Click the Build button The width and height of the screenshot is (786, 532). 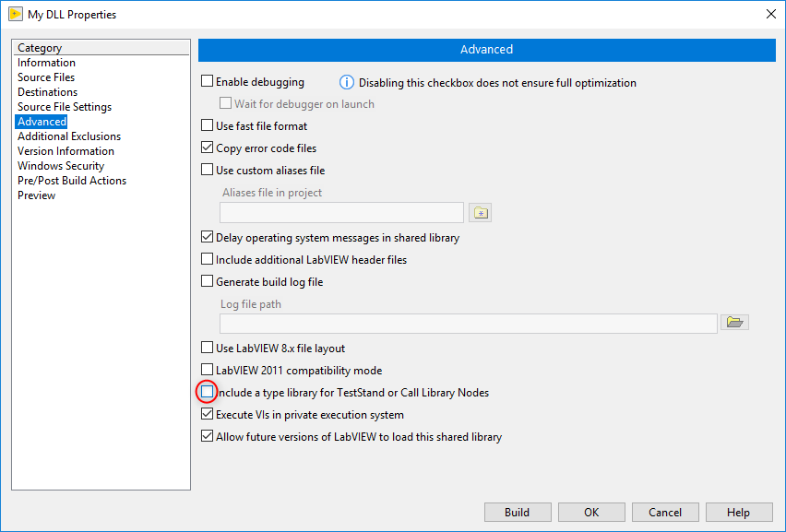click(x=518, y=512)
